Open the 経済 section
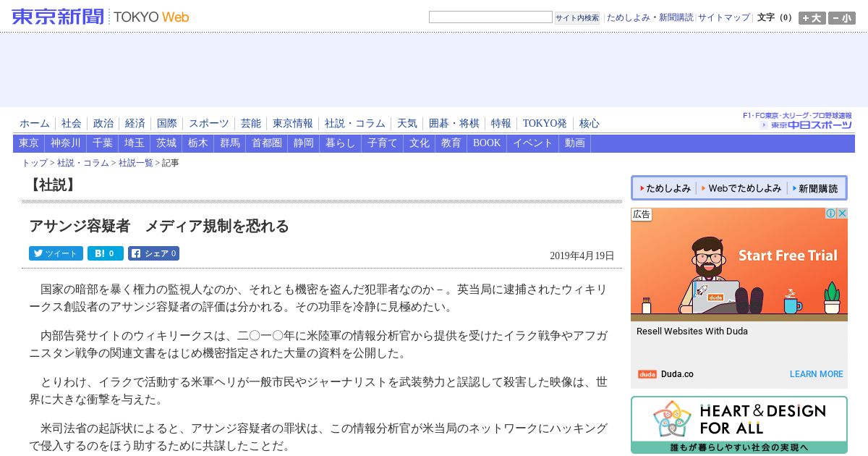868x456 pixels. click(135, 124)
